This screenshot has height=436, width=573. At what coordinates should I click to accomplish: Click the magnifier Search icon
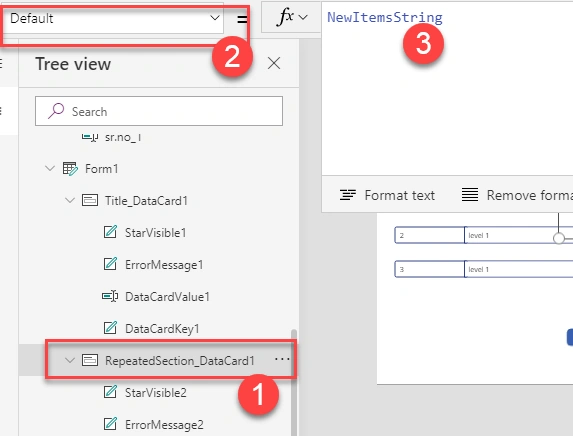point(56,111)
